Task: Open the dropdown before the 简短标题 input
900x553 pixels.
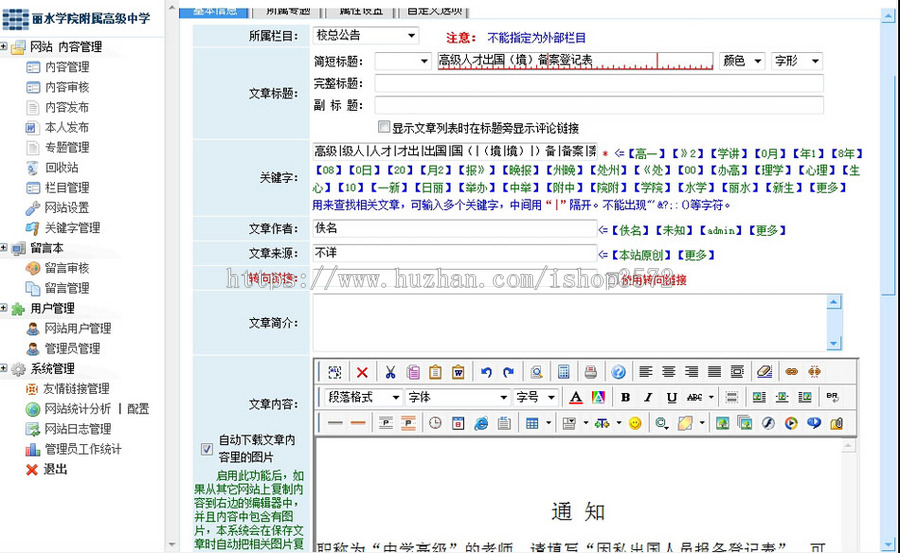Action: (x=403, y=61)
